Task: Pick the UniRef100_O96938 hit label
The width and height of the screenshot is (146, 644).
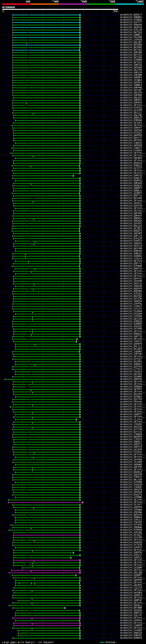Action: [x=131, y=286]
